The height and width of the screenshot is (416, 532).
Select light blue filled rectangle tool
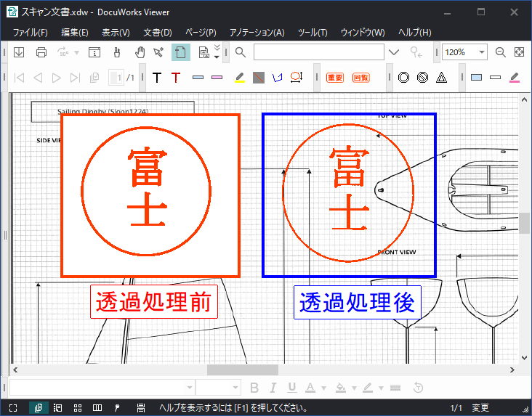tap(476, 78)
